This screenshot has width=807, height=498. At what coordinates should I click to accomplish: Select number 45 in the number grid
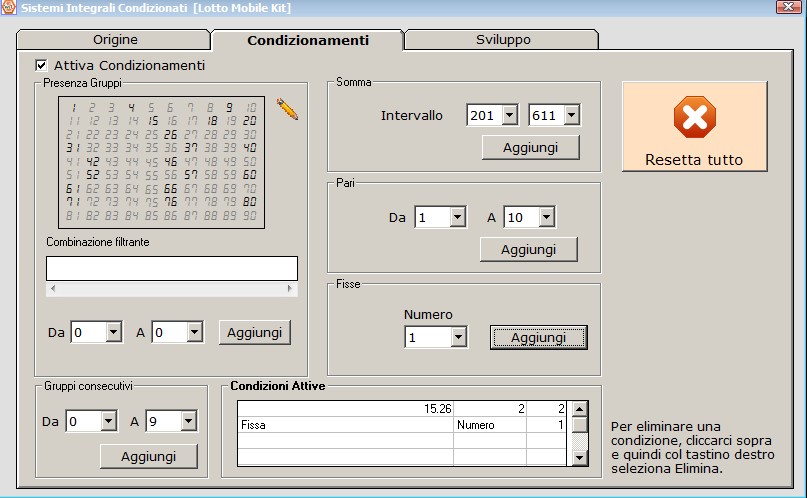(x=151, y=162)
